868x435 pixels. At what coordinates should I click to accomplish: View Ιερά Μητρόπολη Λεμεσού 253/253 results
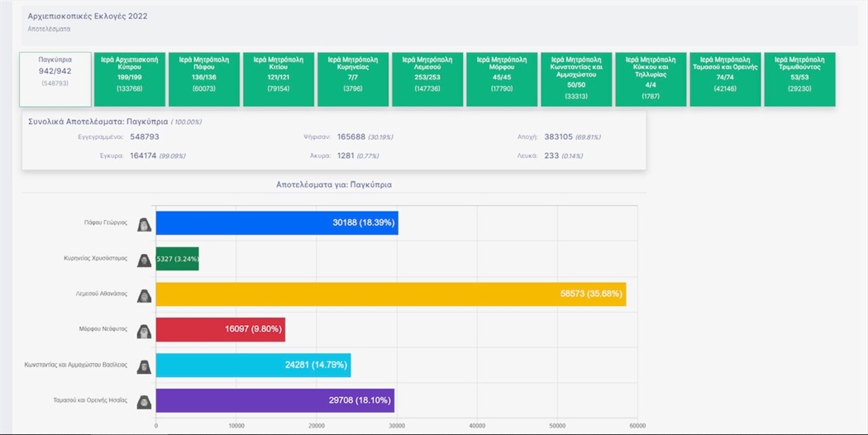427,79
